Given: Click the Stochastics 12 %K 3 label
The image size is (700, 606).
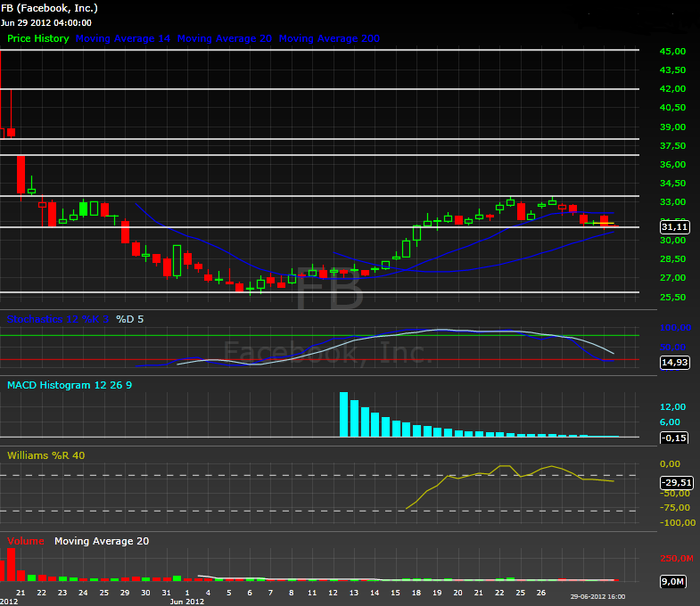Looking at the screenshot, I should pos(58,319).
